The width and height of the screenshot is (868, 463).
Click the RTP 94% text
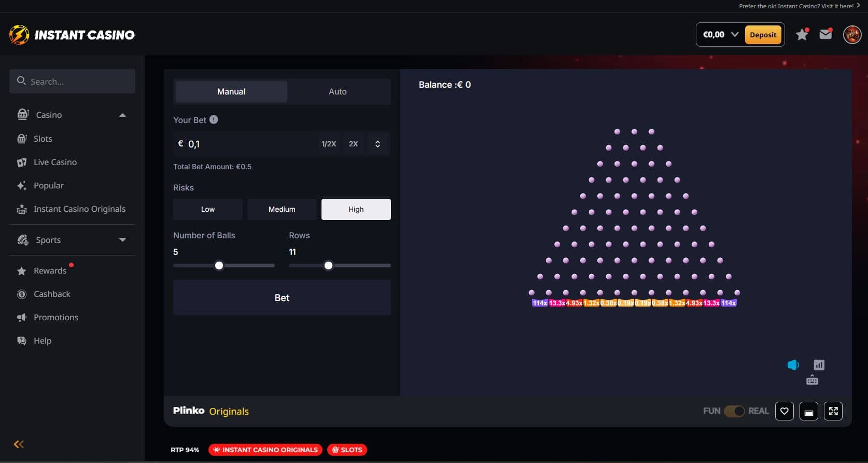coord(185,450)
